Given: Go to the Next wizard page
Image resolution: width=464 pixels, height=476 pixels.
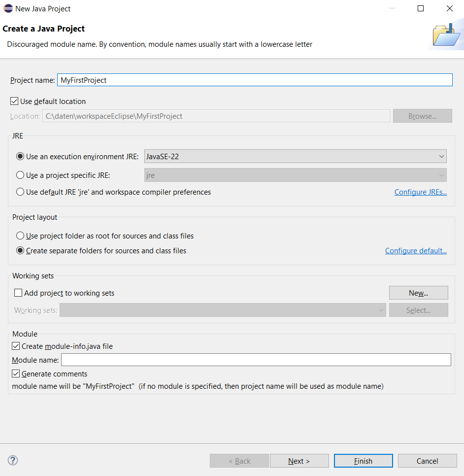Looking at the screenshot, I should point(299,461).
